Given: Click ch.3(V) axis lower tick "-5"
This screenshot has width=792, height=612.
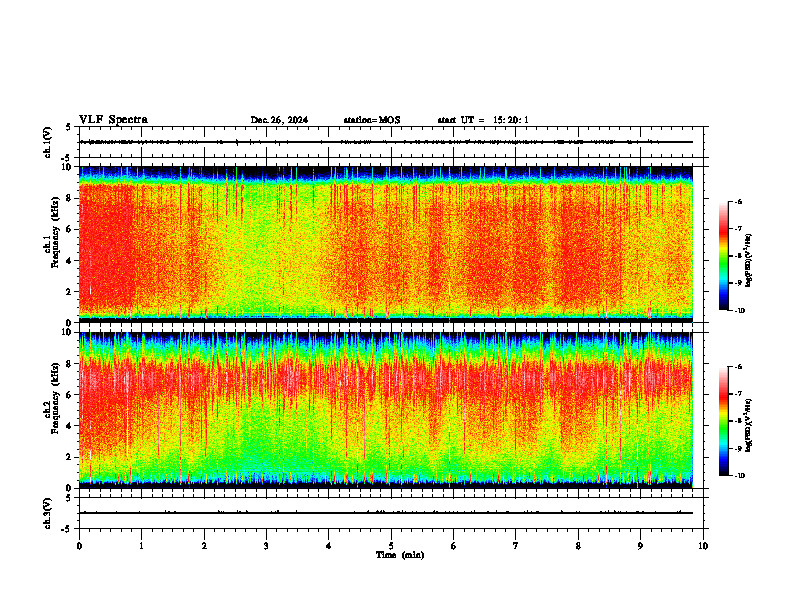Looking at the screenshot, I should click(x=67, y=529).
